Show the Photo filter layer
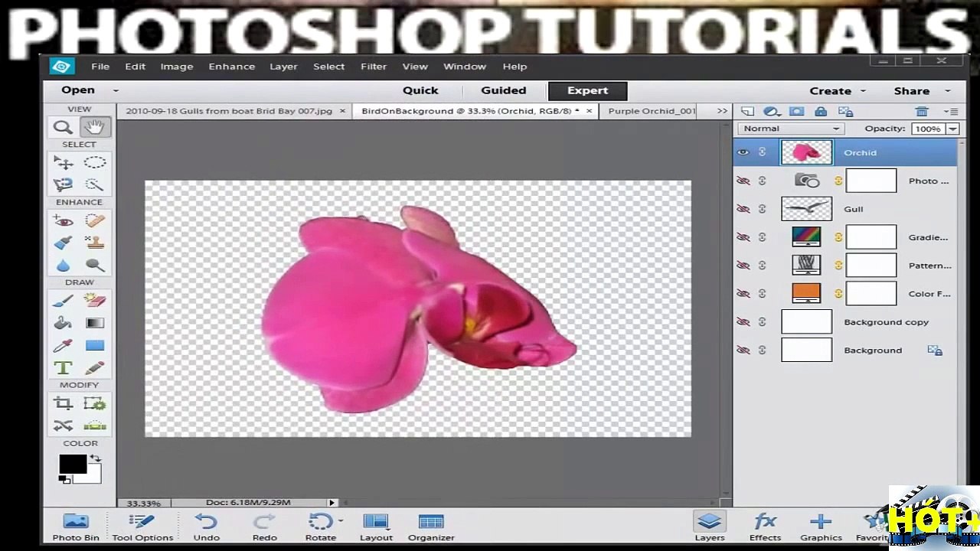The height and width of the screenshot is (551, 980). click(x=743, y=181)
